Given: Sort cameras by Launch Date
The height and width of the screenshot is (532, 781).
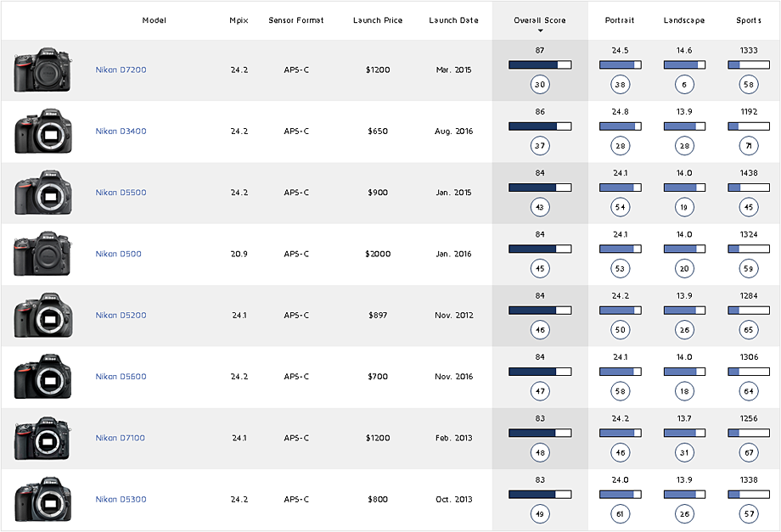Looking at the screenshot, I should pyautogui.click(x=453, y=20).
